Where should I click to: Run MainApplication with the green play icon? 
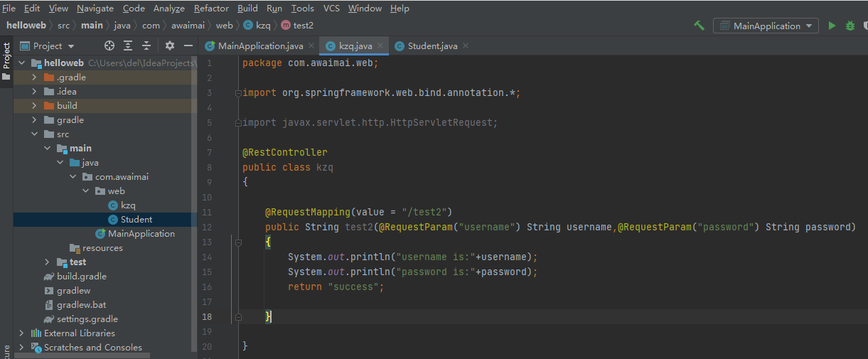click(832, 26)
